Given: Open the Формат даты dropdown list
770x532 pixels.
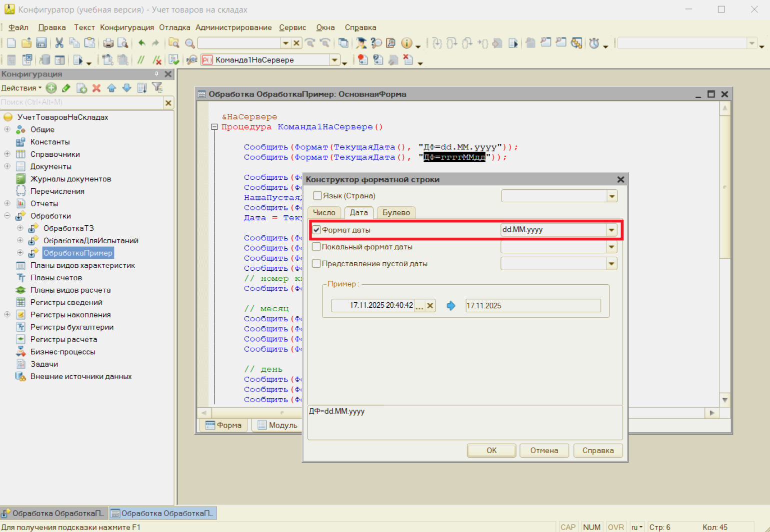Looking at the screenshot, I should click(x=611, y=230).
